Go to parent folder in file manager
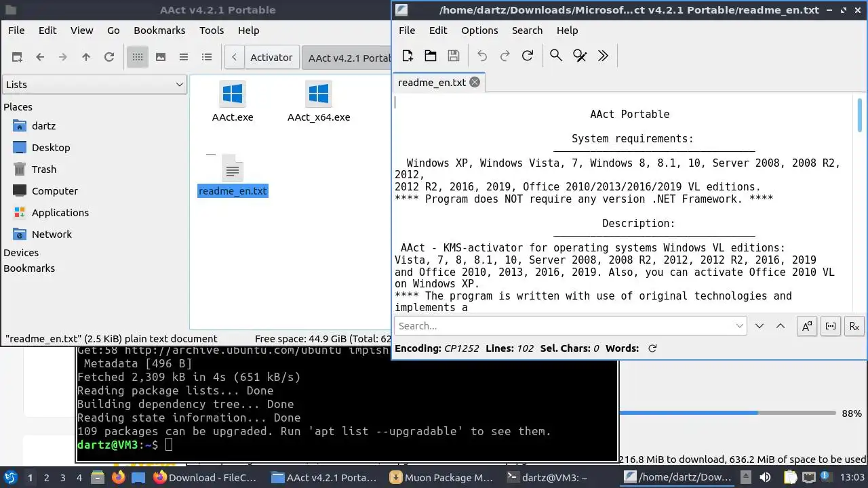The width and height of the screenshot is (868, 488). click(x=86, y=57)
